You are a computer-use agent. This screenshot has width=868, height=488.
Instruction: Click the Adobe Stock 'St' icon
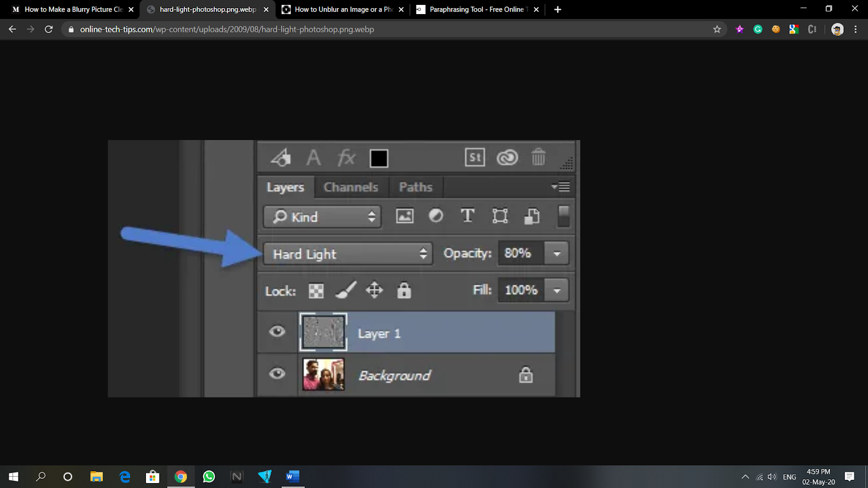pos(475,158)
